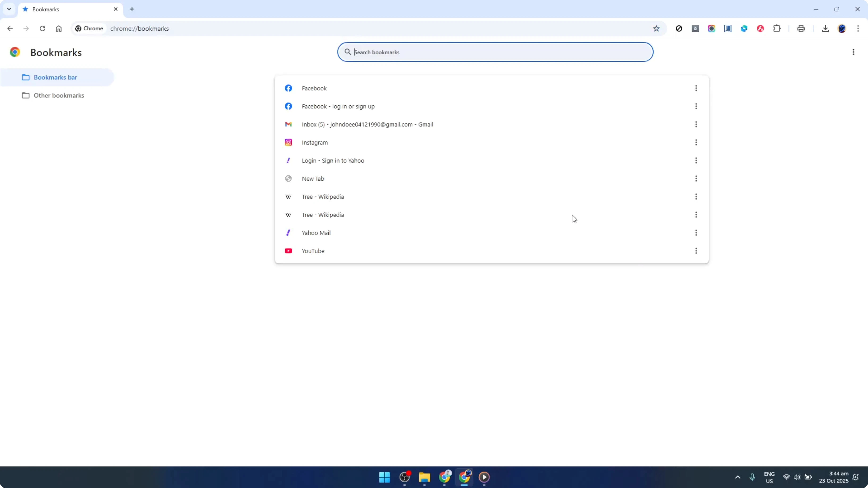This screenshot has height=488, width=868.
Task: Open more actions for YouTube bookmark
Action: pyautogui.click(x=696, y=251)
